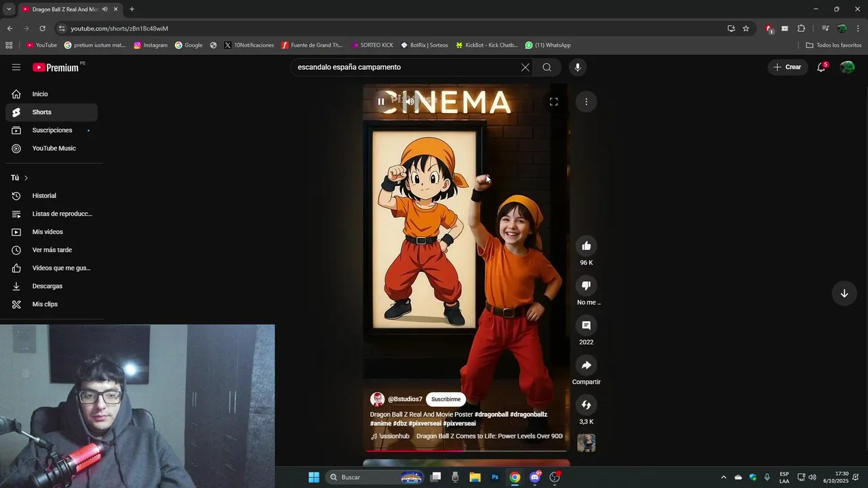Open the comments with 2022 count
The width and height of the screenshot is (868, 488).
tap(587, 326)
